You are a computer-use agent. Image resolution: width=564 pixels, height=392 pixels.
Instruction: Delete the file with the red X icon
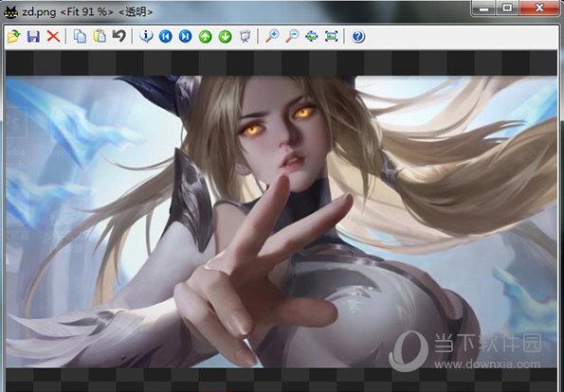(x=53, y=36)
